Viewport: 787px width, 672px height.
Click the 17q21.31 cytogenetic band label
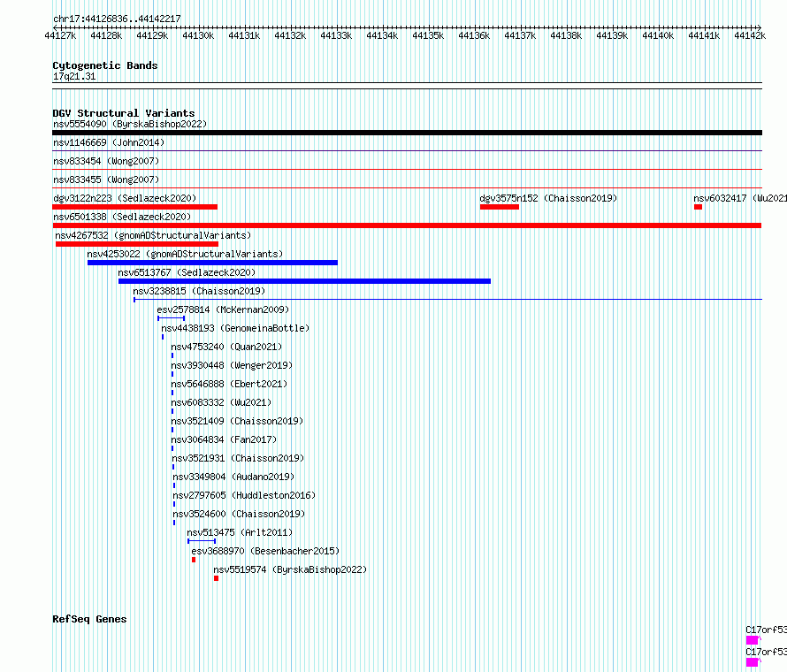click(x=74, y=76)
